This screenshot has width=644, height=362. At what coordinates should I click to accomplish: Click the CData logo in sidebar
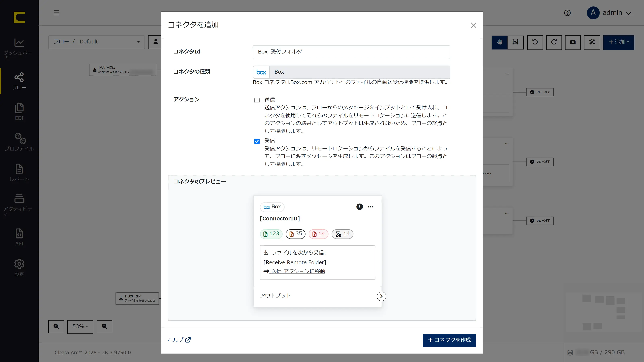coord(19,17)
